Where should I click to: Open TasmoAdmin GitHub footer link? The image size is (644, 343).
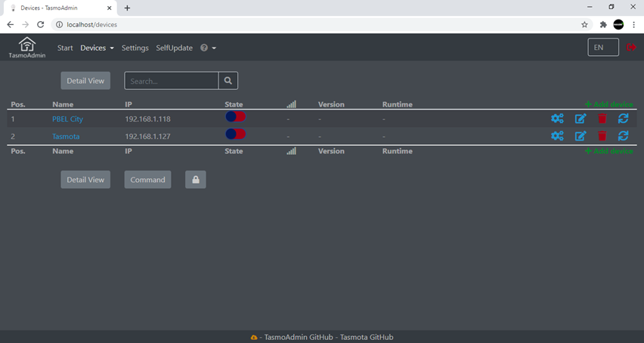(299, 337)
